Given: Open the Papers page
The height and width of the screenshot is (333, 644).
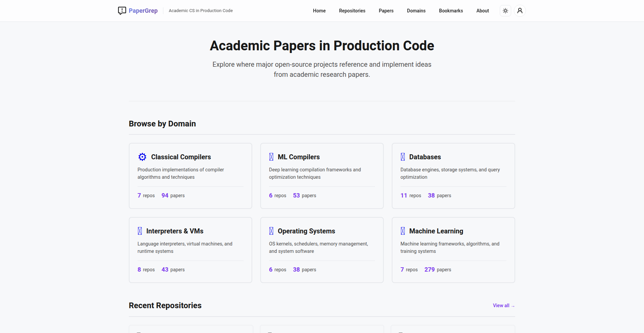Looking at the screenshot, I should tap(386, 11).
